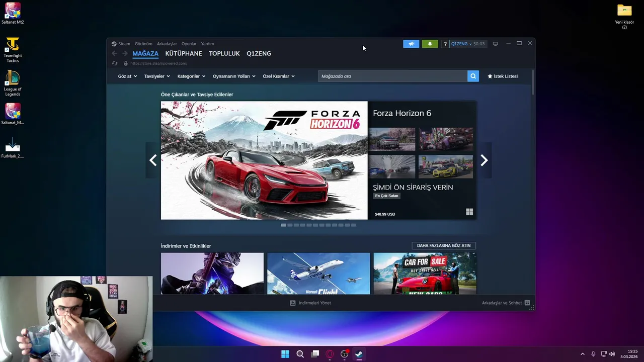Select the last carousel page indicator
The width and height of the screenshot is (644, 362).
354,225
